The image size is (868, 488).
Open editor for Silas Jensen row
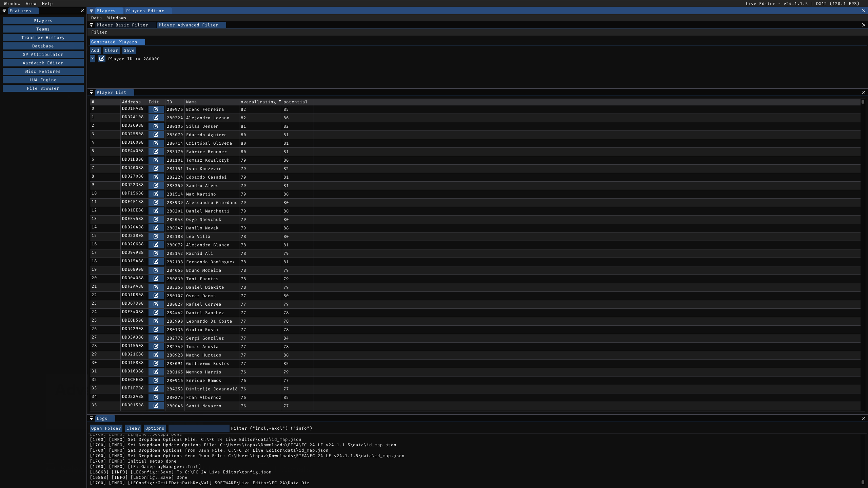coord(156,126)
